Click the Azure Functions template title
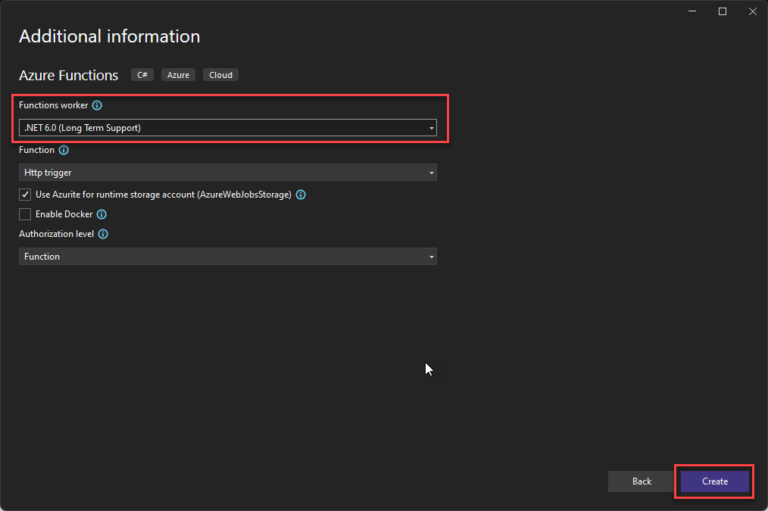768x511 pixels. (69, 75)
